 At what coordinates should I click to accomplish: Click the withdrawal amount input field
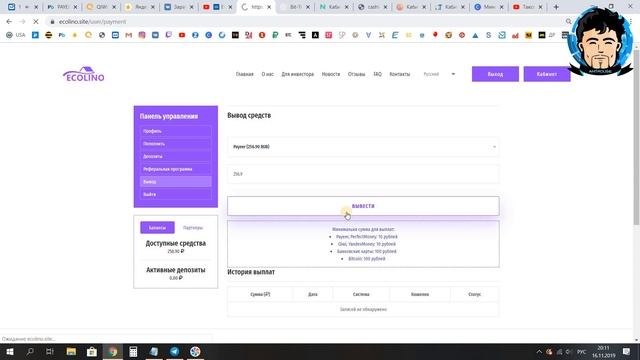coord(363,174)
